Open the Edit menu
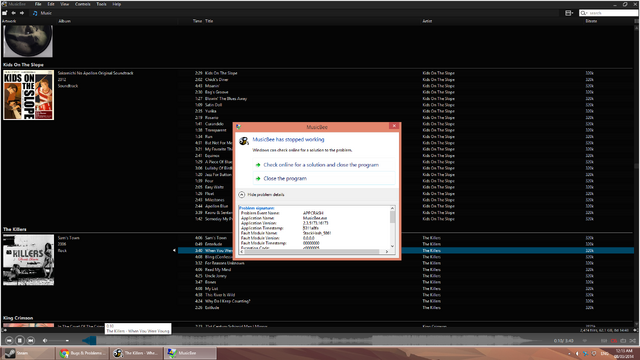640x360 pixels. coord(51,4)
